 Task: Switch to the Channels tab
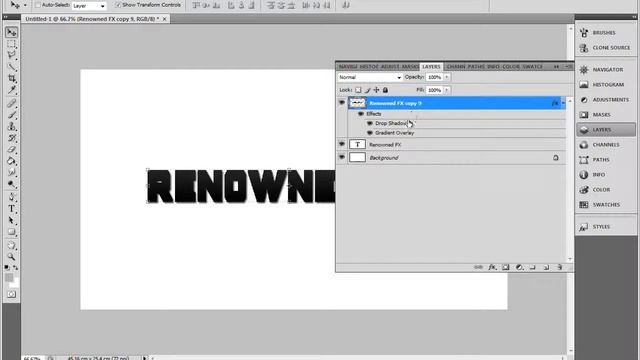[456, 67]
